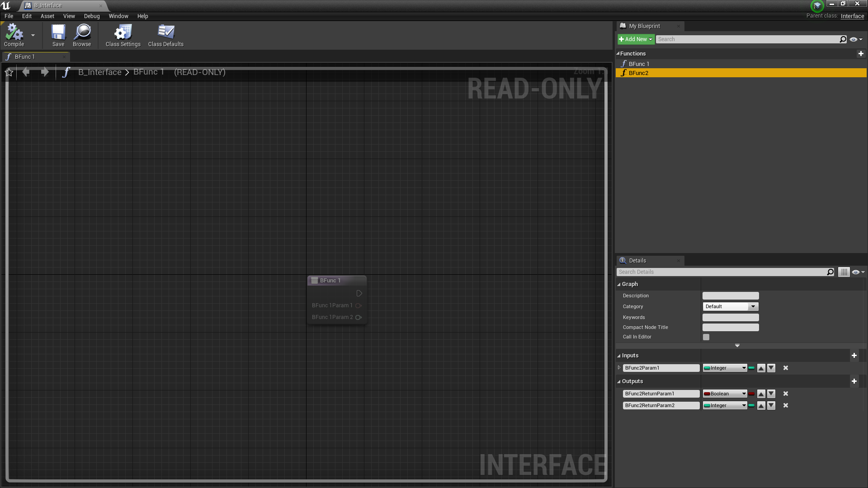Open the Debug menu
The image size is (868, 488).
92,16
